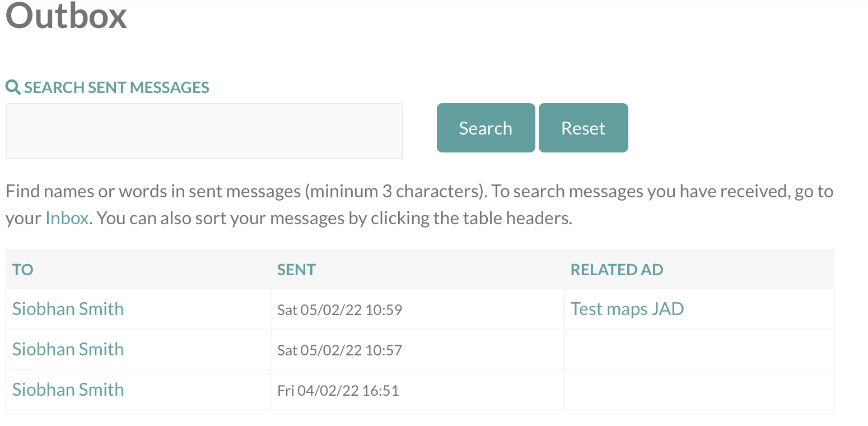
Task: Open the Inbox link in the help text
Action: [x=67, y=218]
